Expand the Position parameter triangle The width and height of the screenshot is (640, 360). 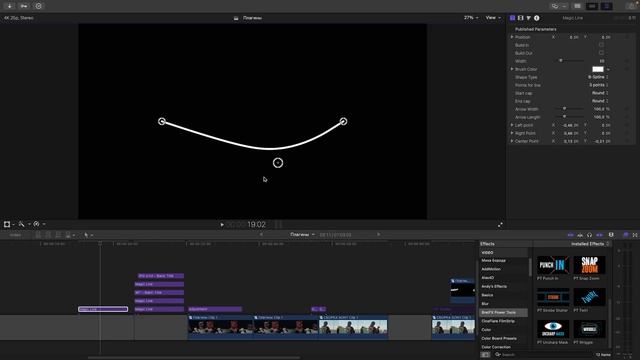tap(512, 37)
